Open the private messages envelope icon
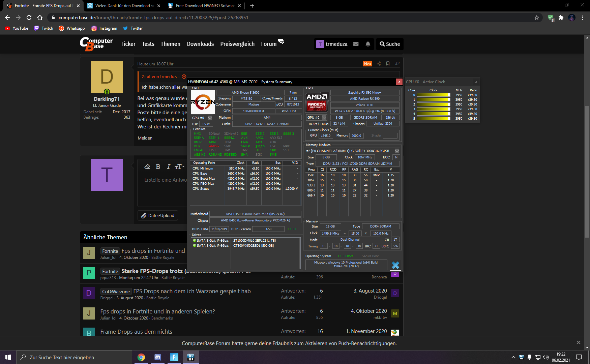The height and width of the screenshot is (364, 590). [356, 44]
